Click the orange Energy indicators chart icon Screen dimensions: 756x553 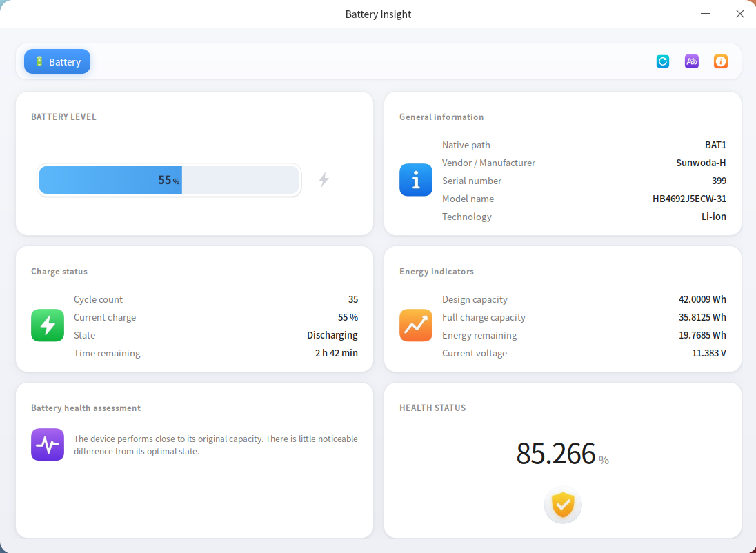416,325
